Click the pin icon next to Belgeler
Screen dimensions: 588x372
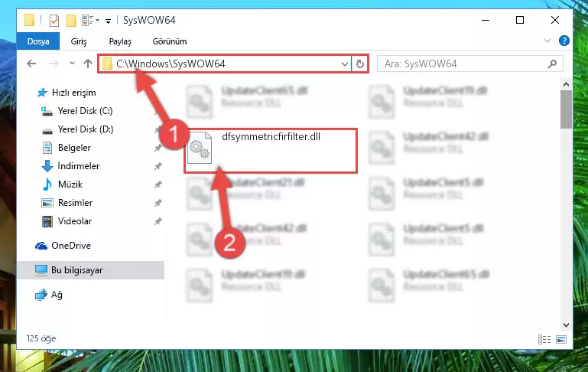click(x=158, y=148)
